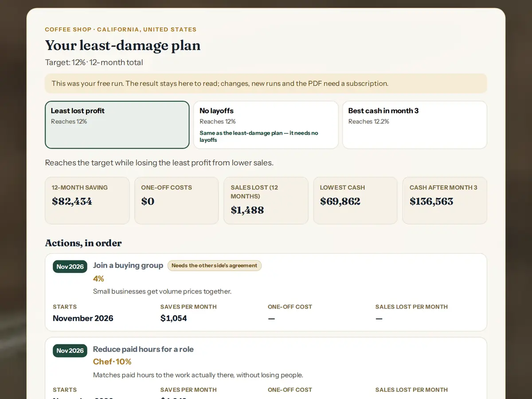
Task: Click the Nov 2026 badge beside Join a buying group
Action: 70,266
